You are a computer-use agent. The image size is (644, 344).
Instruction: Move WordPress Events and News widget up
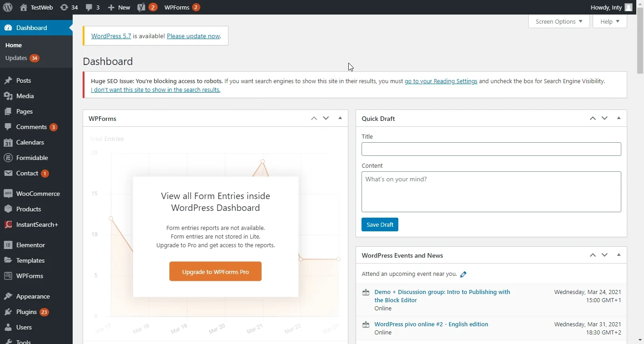coord(593,255)
